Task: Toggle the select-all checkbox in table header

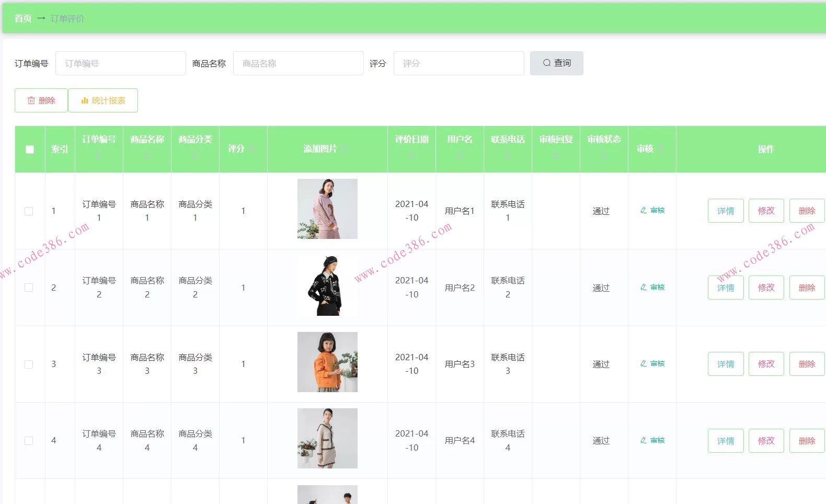Action: pos(30,150)
